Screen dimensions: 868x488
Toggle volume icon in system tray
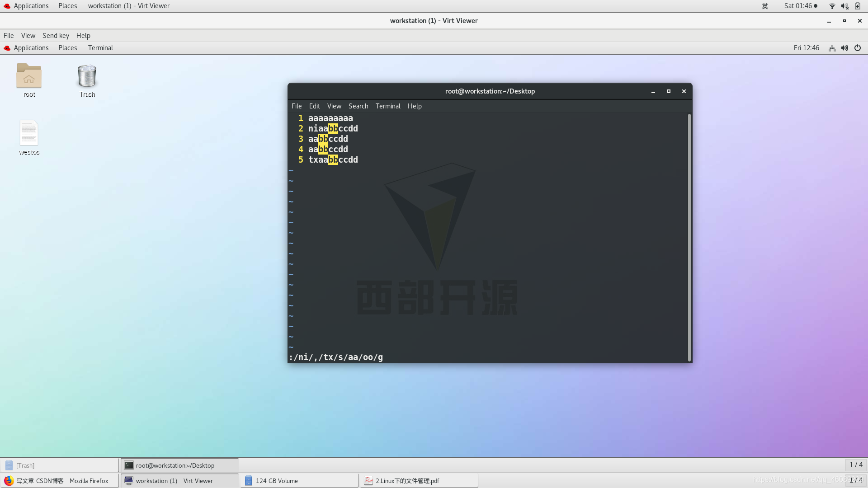[845, 5]
